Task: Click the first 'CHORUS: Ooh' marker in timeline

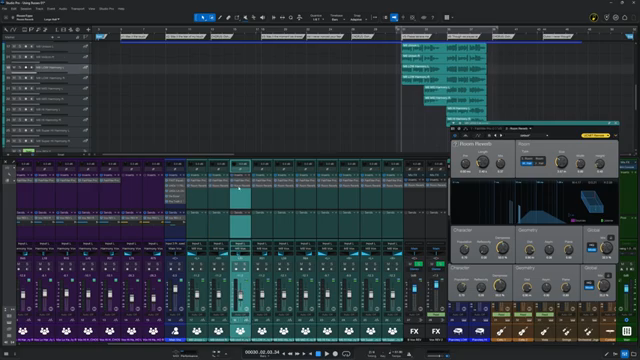Action: [222, 36]
